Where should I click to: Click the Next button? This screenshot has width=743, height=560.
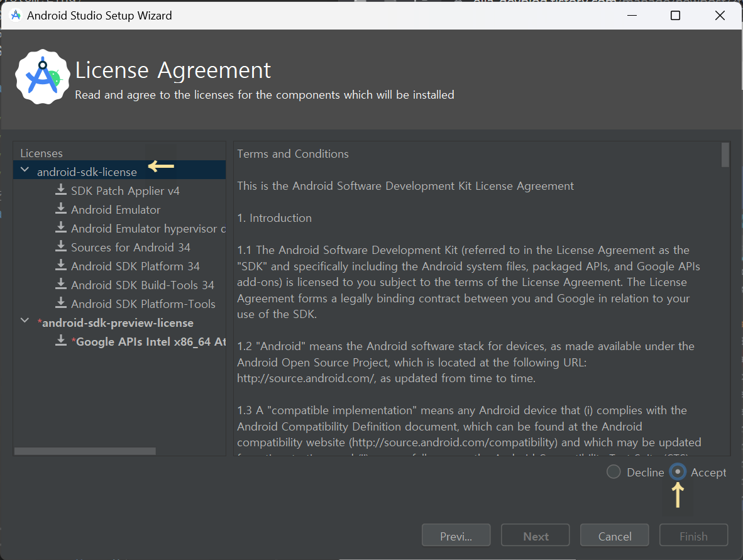click(x=535, y=535)
